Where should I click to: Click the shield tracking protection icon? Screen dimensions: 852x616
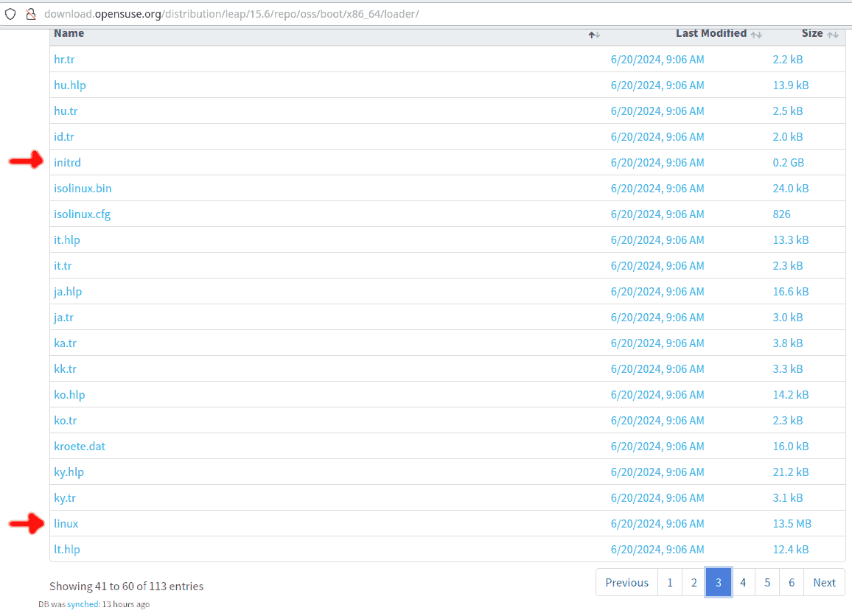10,14
